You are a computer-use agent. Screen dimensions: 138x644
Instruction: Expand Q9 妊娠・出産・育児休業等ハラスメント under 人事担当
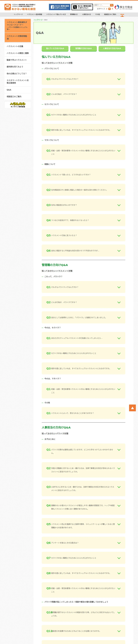click(x=83, y=590)
